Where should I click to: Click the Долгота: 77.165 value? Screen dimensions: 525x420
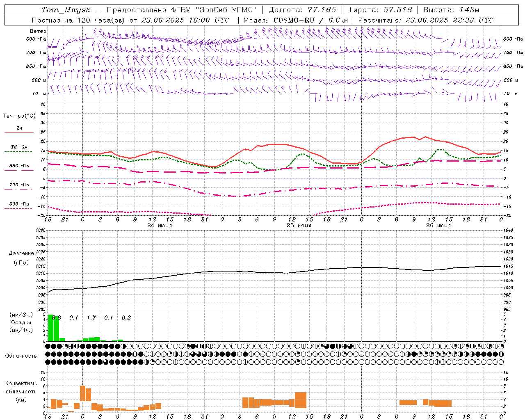tap(302, 10)
